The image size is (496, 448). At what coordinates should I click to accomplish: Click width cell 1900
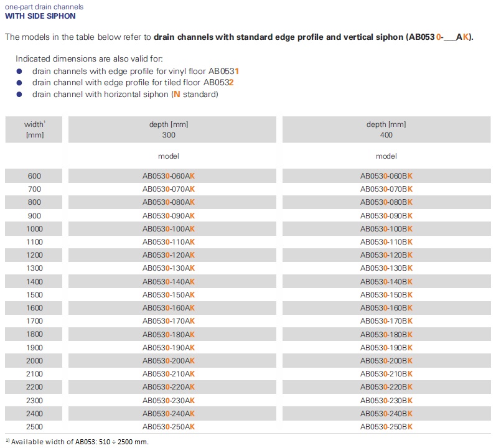point(34,347)
